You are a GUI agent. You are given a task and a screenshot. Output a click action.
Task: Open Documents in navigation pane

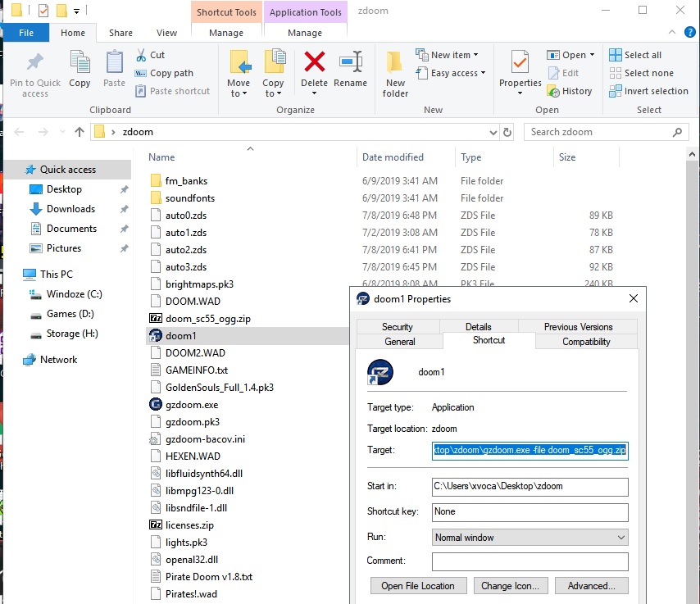coord(71,229)
